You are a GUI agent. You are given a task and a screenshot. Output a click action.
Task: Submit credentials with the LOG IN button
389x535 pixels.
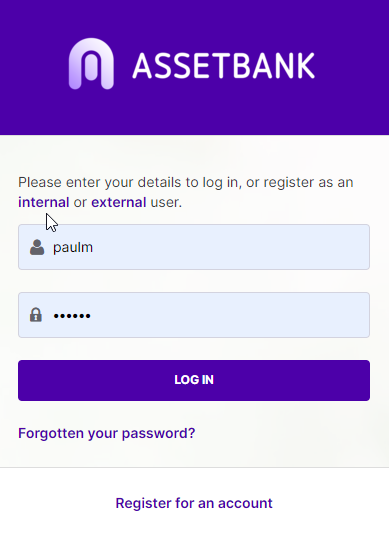tap(194, 380)
